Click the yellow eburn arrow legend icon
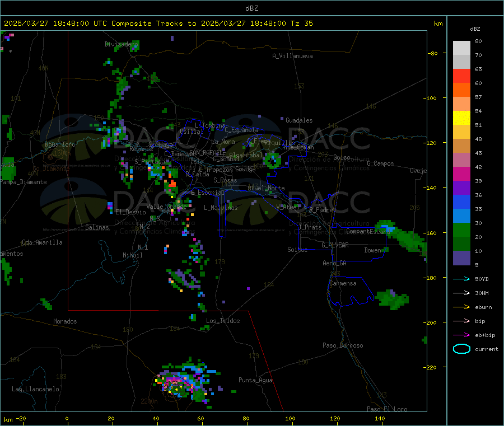Image resolution: width=504 pixels, height=426 pixels. 461,307
